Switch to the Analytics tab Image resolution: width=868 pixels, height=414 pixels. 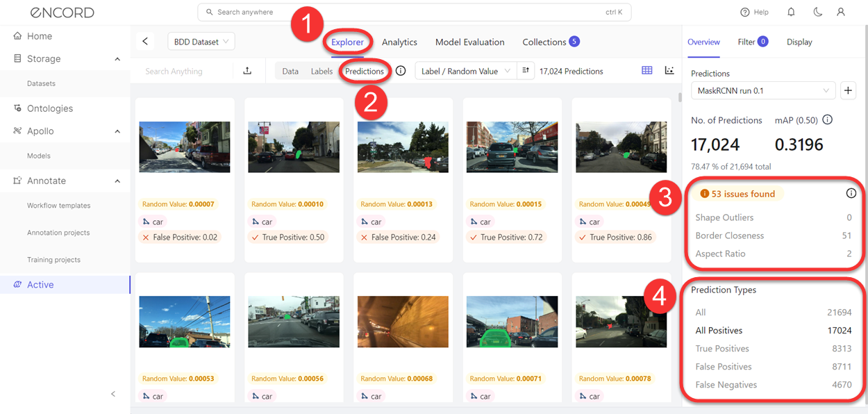399,42
